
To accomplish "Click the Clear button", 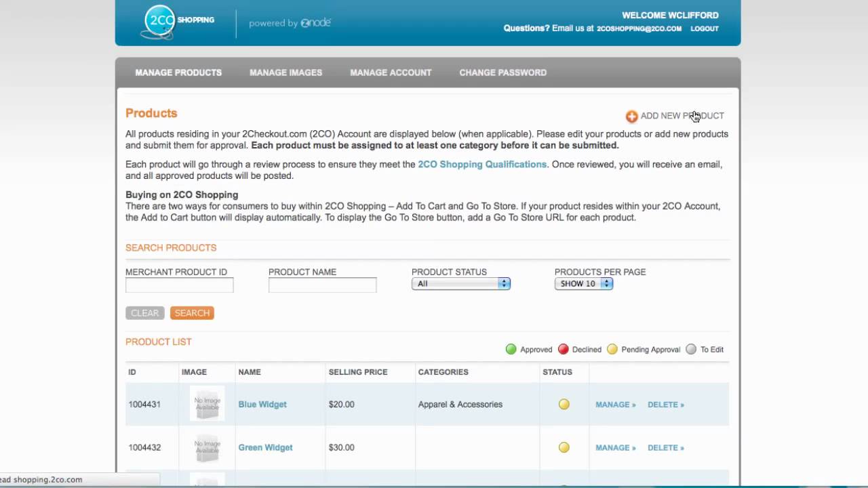I will click(144, 313).
